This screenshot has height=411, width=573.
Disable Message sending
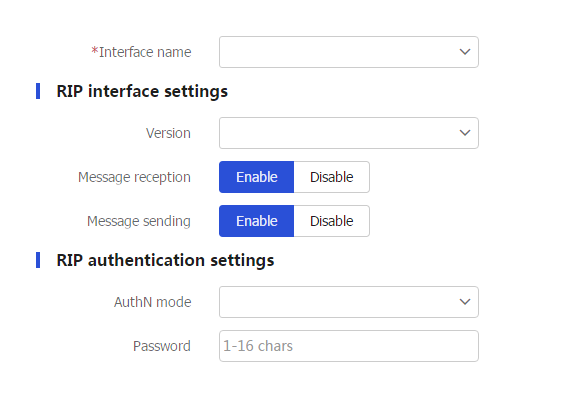click(x=331, y=221)
